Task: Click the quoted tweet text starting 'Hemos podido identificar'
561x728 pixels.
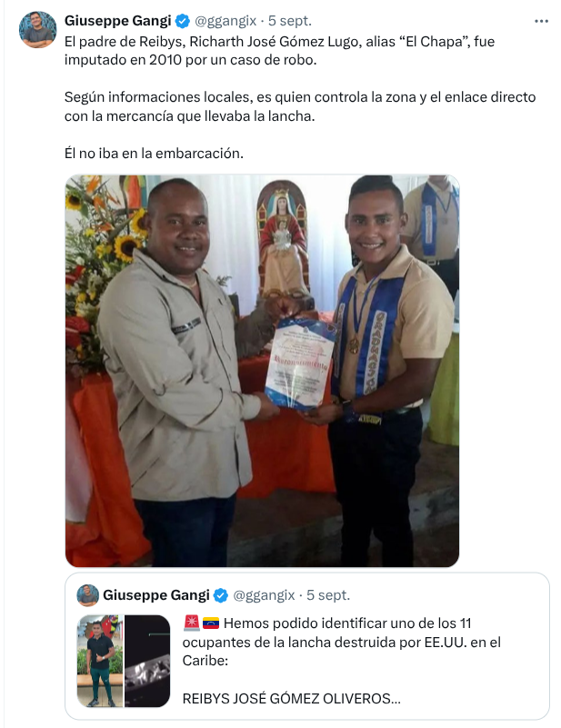Action: point(341,642)
